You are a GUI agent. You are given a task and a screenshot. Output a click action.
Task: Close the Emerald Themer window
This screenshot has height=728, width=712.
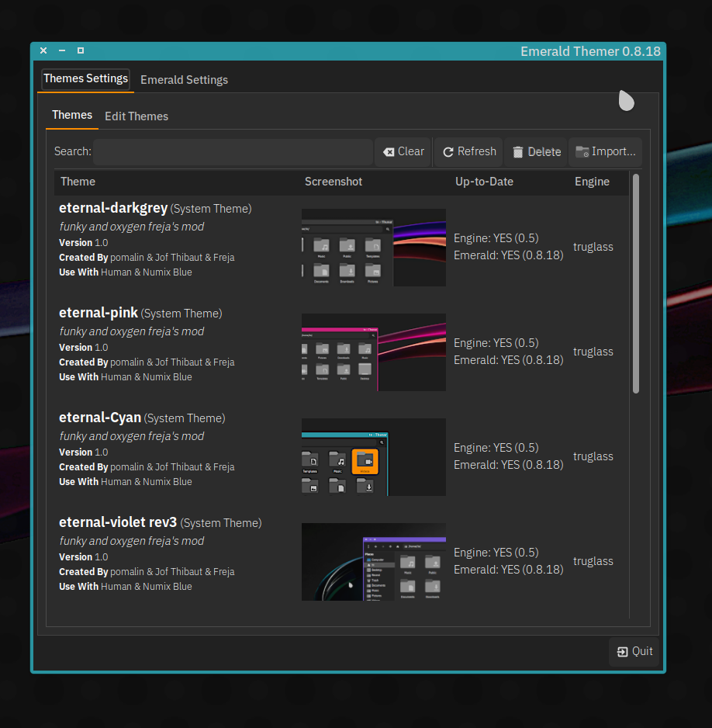[x=43, y=50]
